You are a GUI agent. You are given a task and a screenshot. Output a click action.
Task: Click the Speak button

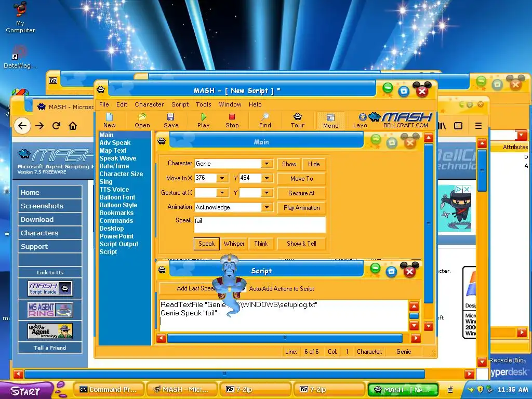(207, 244)
